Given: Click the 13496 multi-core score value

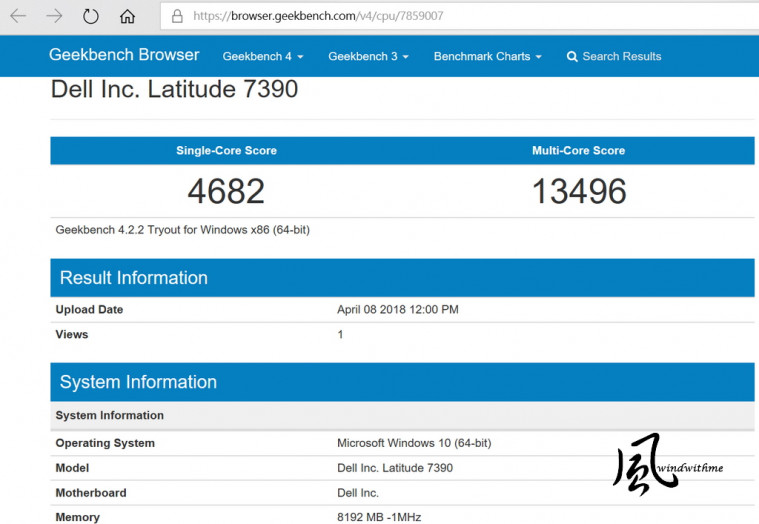Looking at the screenshot, I should click(x=578, y=191).
